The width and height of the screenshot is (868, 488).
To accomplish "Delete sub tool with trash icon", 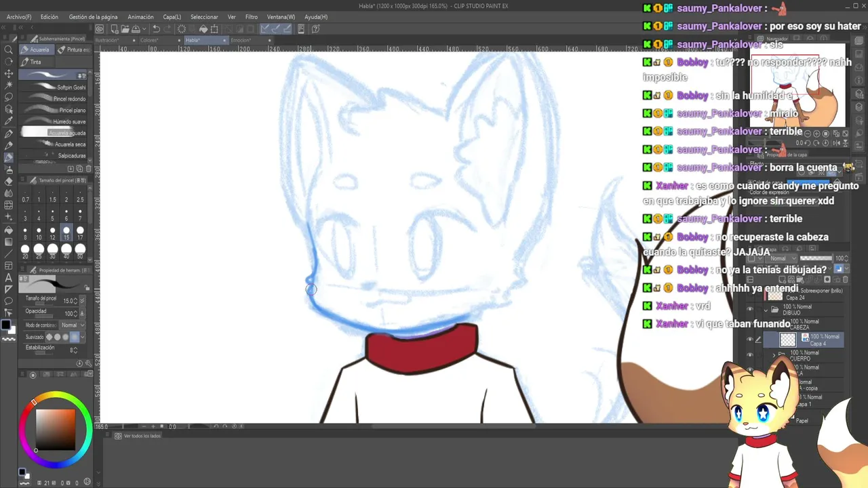I will click(x=89, y=168).
